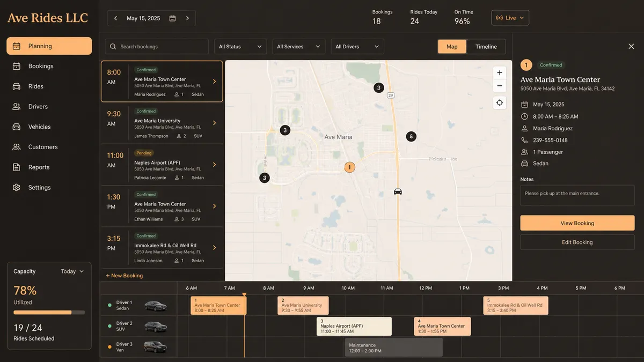Click the Edit Booking button
This screenshot has width=644, height=362.
(577, 242)
